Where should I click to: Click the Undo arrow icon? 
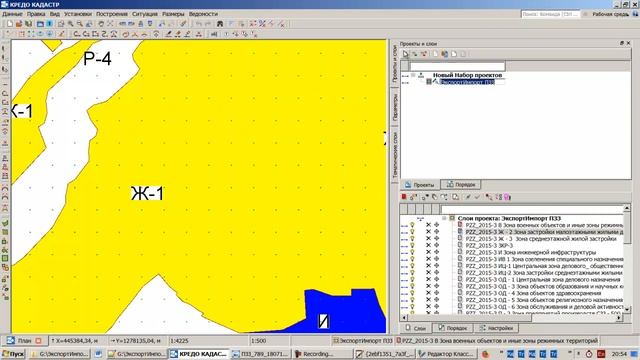(199, 24)
